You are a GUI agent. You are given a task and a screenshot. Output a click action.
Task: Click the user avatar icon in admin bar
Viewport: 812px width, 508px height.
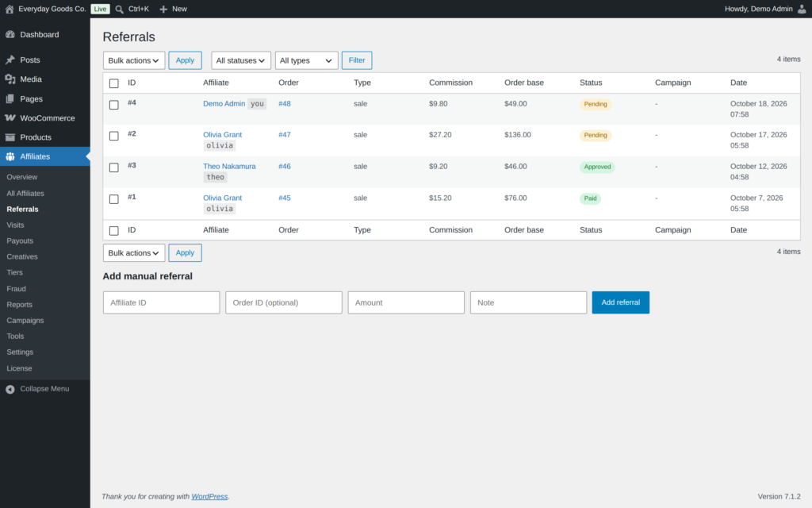tap(802, 9)
